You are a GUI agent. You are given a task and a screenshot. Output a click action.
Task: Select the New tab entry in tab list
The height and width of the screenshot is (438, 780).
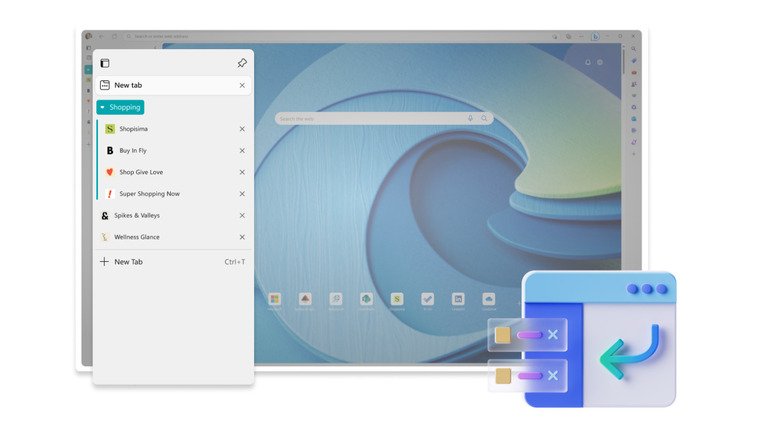173,85
